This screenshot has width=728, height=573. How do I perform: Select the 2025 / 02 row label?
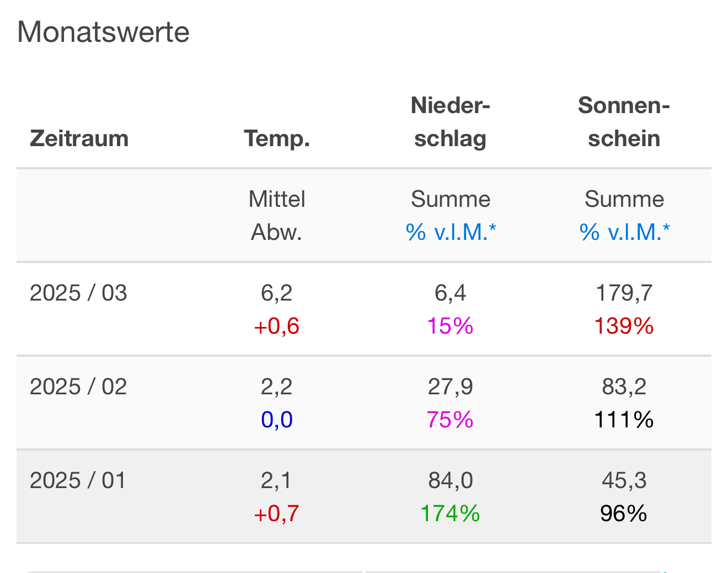click(x=78, y=387)
